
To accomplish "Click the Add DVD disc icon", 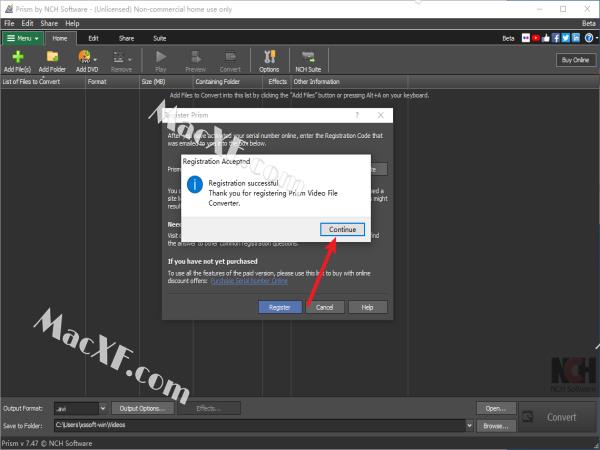I will point(85,58).
